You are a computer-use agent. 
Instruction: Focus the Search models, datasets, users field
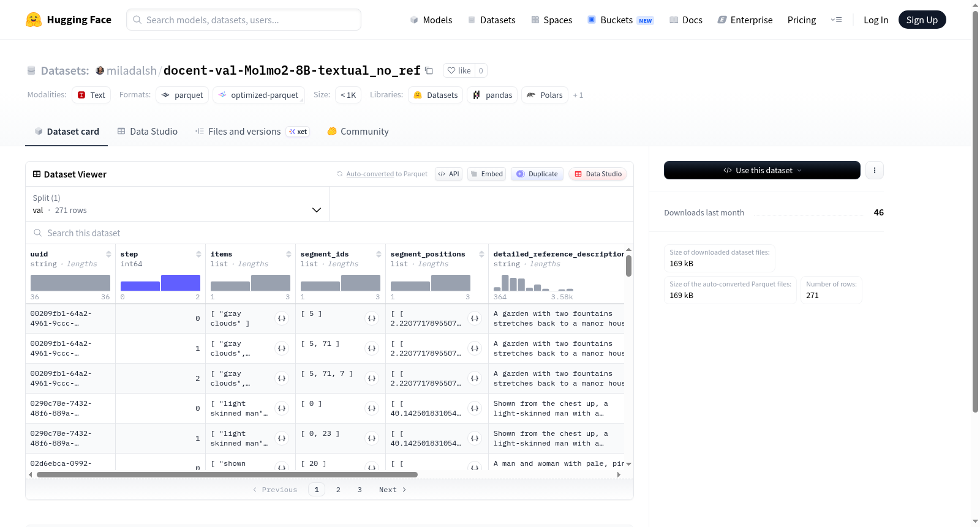click(x=244, y=20)
